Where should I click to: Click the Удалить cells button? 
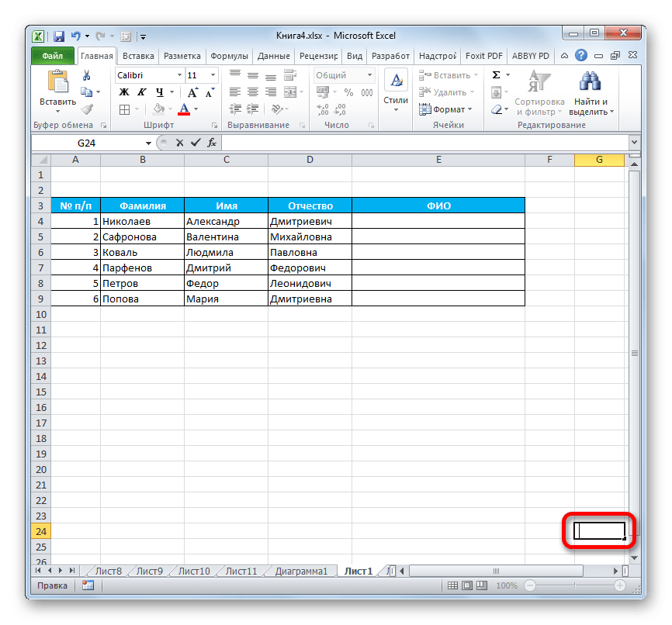click(446, 92)
